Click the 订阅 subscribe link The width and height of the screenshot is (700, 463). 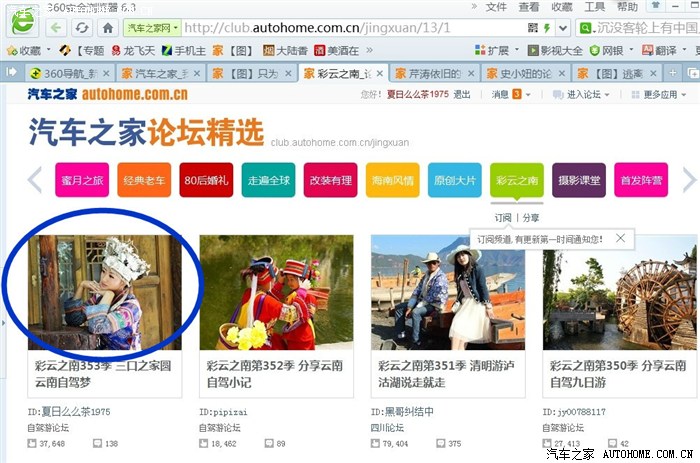(x=502, y=217)
